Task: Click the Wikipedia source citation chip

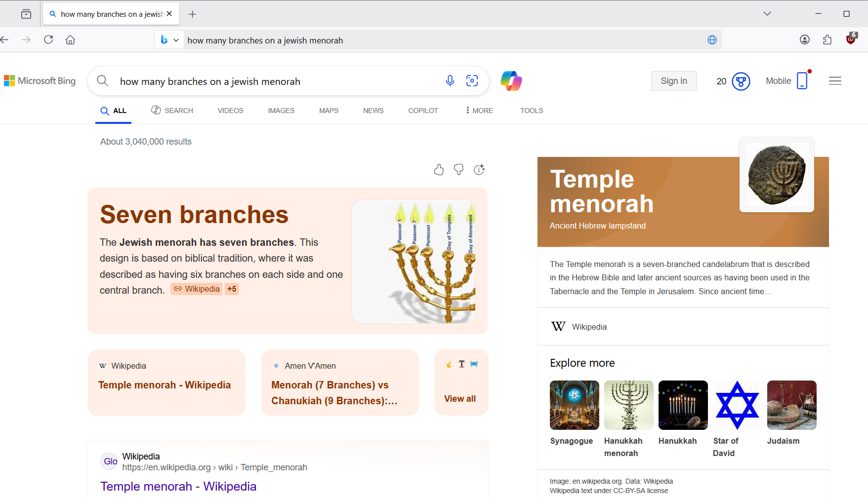Action: pos(197,289)
